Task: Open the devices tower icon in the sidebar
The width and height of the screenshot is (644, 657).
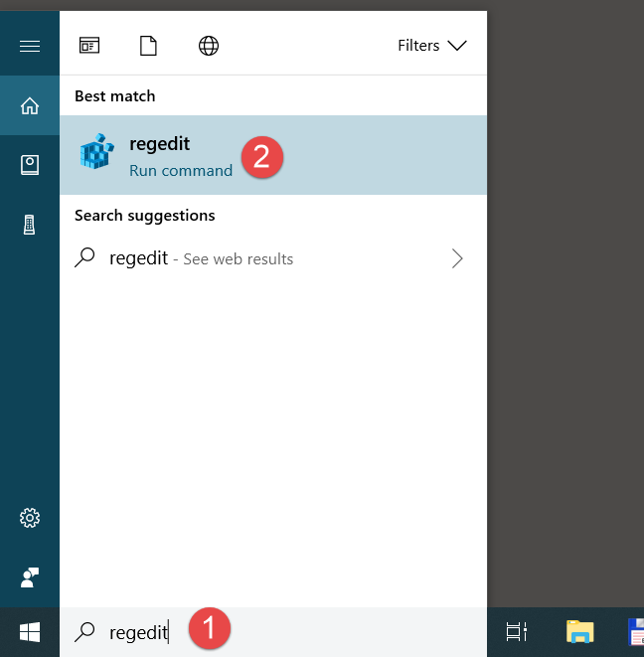Action: (30, 225)
